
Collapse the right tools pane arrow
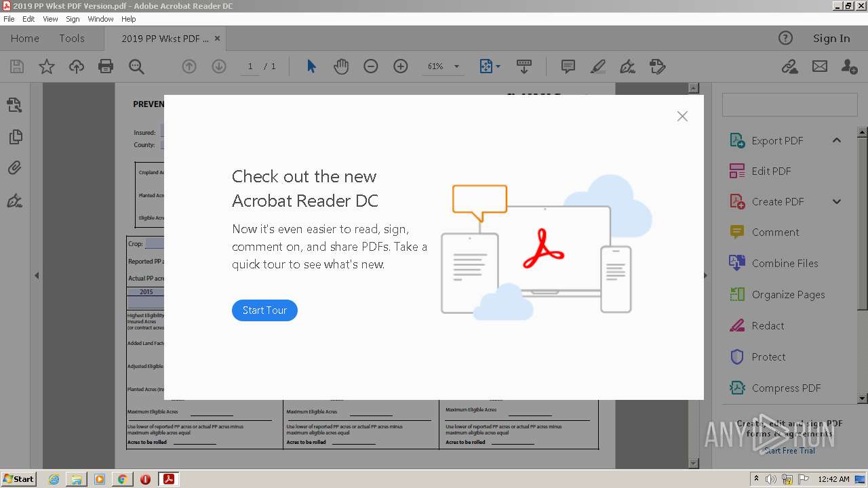coord(705,276)
